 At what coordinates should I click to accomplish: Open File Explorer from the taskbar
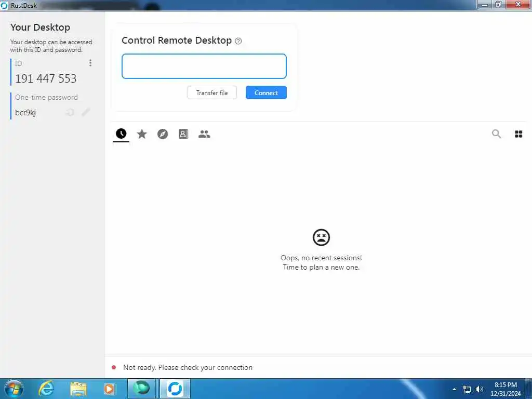coord(78,389)
